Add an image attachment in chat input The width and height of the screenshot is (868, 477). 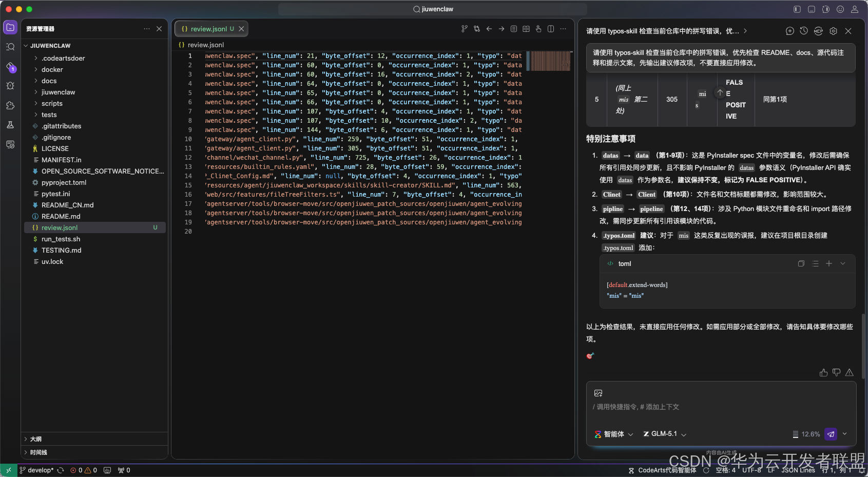pyautogui.click(x=598, y=393)
